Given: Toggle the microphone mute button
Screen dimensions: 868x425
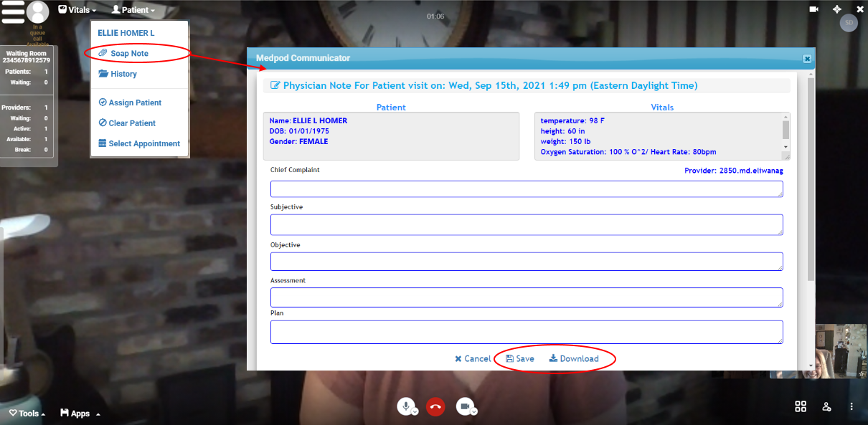Looking at the screenshot, I should (406, 407).
